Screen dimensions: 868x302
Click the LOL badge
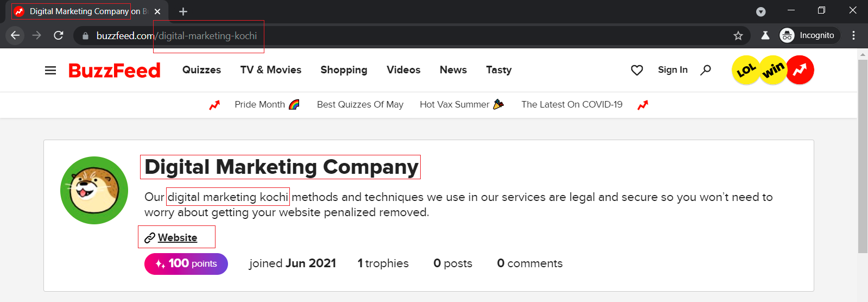click(746, 70)
